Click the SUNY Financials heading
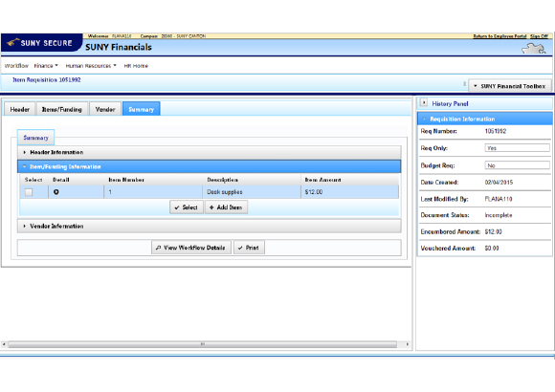Viewport: 555px width, 392px height. [x=119, y=47]
